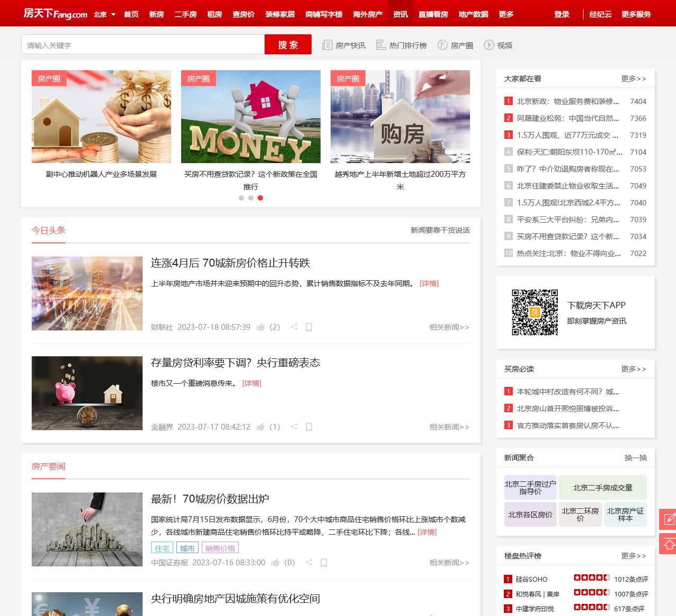Open 详情 link of the headline article
This screenshot has height=616, width=676.
pyautogui.click(x=429, y=283)
